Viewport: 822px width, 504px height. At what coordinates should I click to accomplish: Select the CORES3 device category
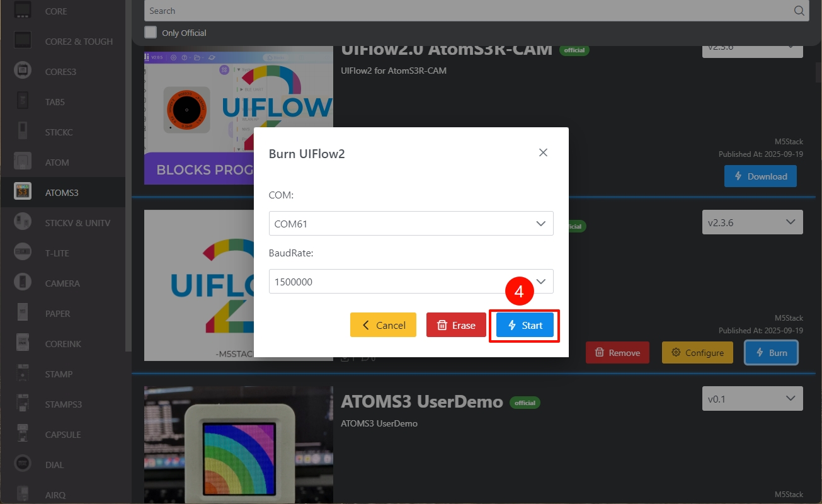point(63,72)
